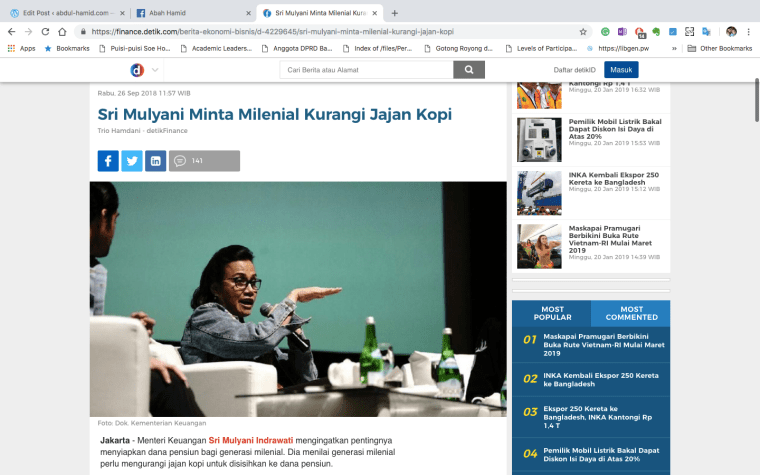Screen dimensions: 760x475
Task: Expand the dropdown chevron beside detik logo
Action: click(155, 70)
